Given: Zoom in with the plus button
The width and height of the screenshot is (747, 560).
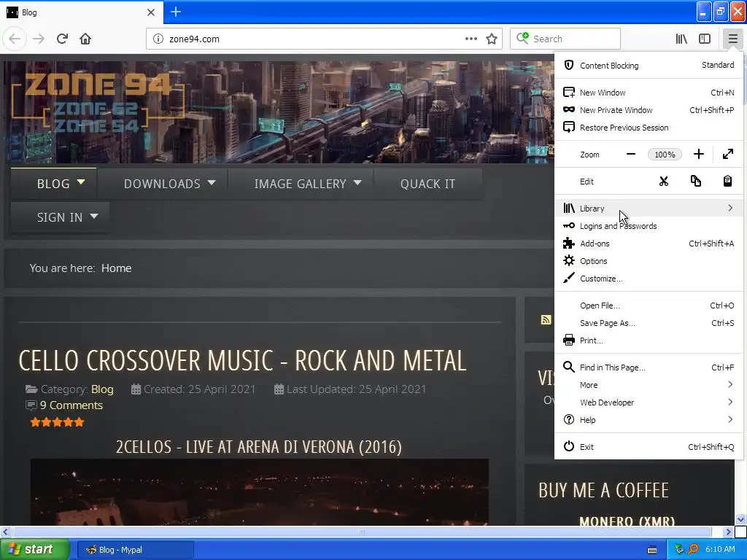Looking at the screenshot, I should coord(698,154).
